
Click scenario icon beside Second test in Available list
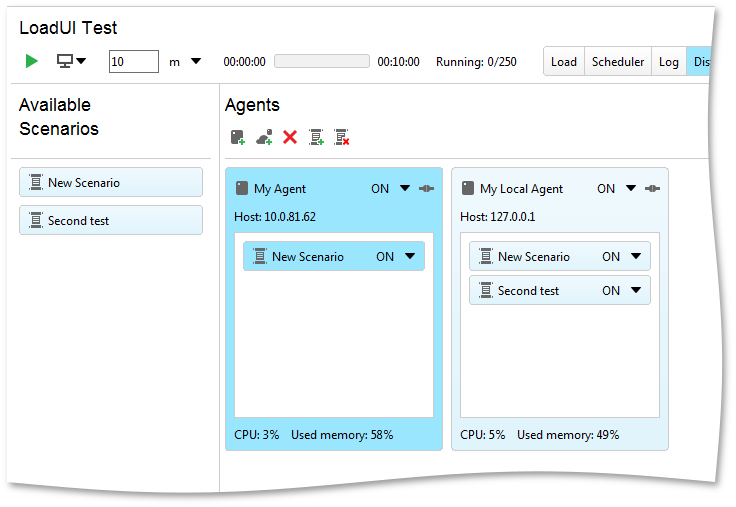click(36, 220)
